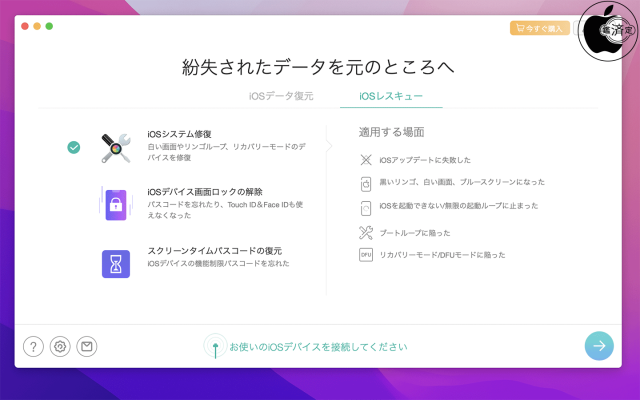Screen dimensions: 640x400
Task: Select the iOSシステム修復 heading
Action: [x=179, y=134]
